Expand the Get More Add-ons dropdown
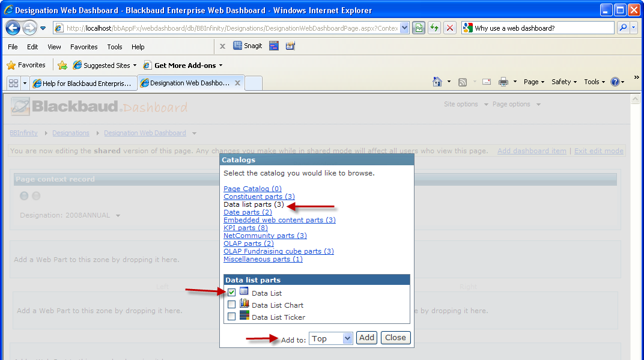Viewport: 644px width, 360px height. (220, 66)
